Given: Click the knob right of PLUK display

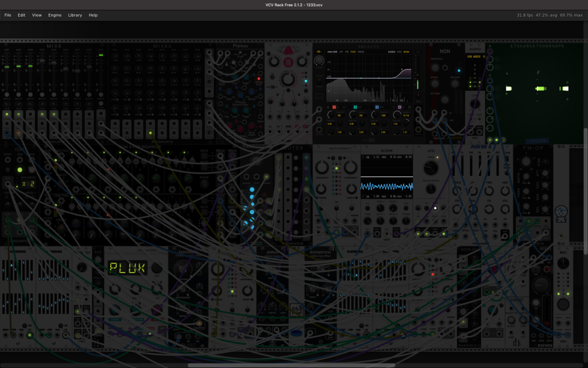Looking at the screenshot, I should [x=157, y=268].
